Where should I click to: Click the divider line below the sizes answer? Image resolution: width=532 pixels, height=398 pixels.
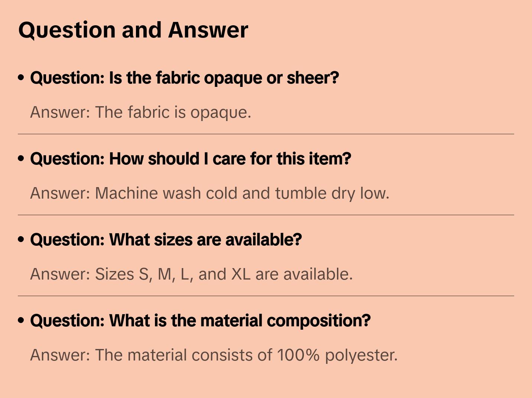click(x=266, y=296)
